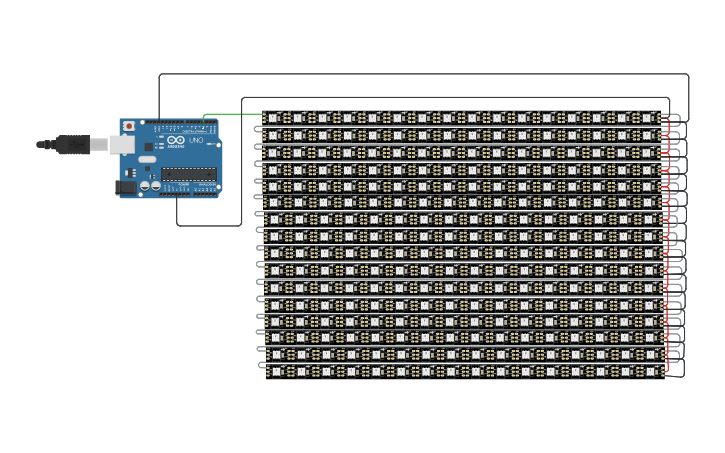Click the first NeoPixel in top row
The width and height of the screenshot is (725, 453).
273,118
